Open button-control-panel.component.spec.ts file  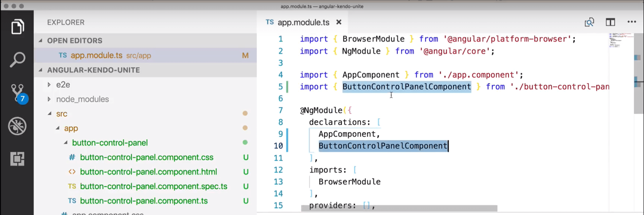coord(153,186)
